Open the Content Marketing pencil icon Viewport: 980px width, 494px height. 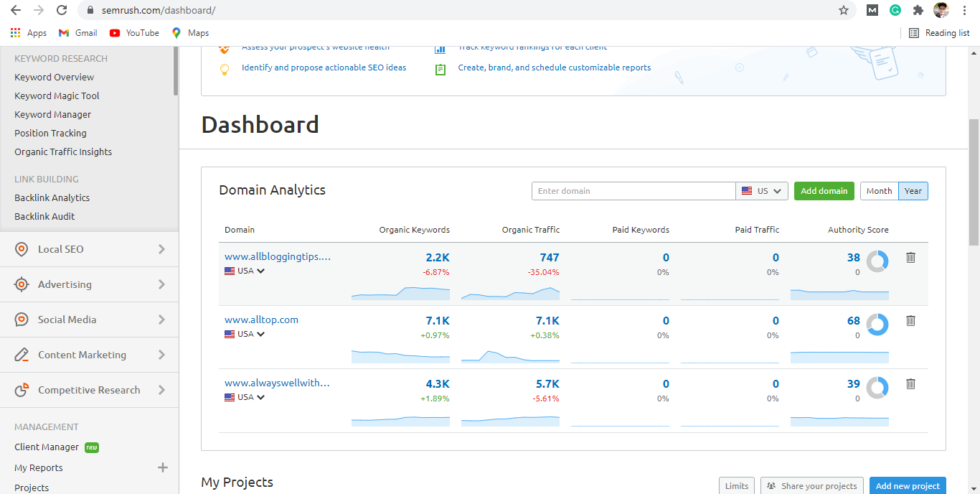point(21,355)
